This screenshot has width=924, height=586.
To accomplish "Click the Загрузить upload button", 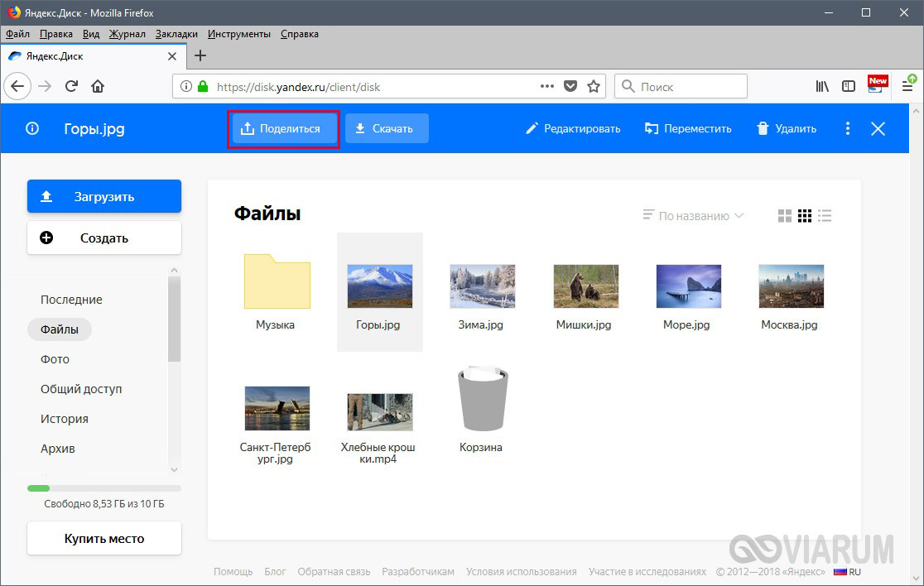I will click(x=104, y=197).
